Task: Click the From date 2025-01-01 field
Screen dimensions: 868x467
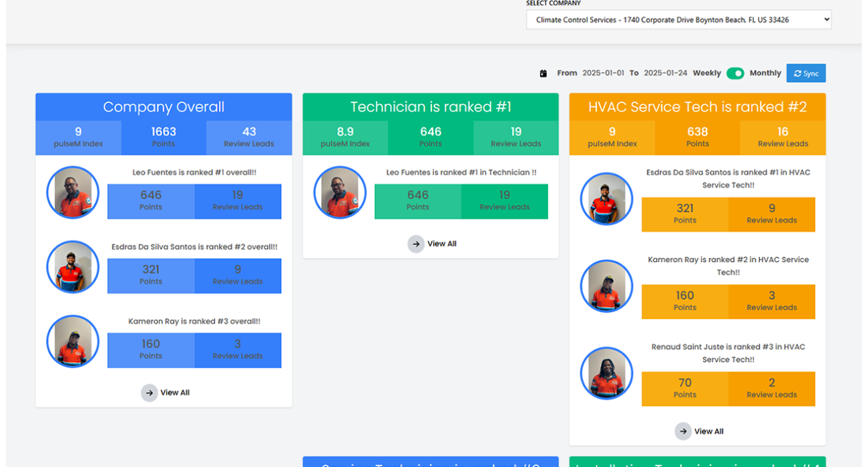Action: [x=603, y=73]
